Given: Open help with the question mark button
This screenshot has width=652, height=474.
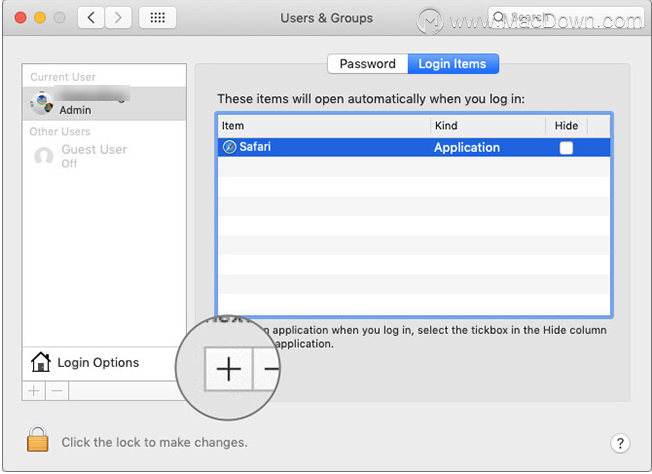Looking at the screenshot, I should [620, 443].
